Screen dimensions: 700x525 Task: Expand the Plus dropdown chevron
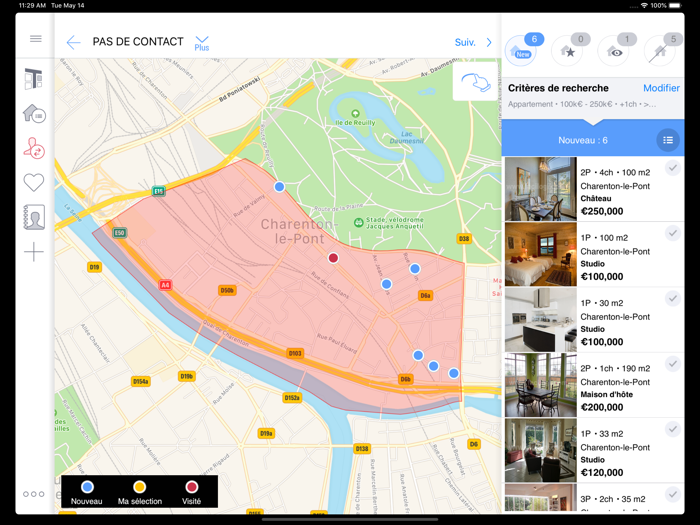(x=202, y=43)
